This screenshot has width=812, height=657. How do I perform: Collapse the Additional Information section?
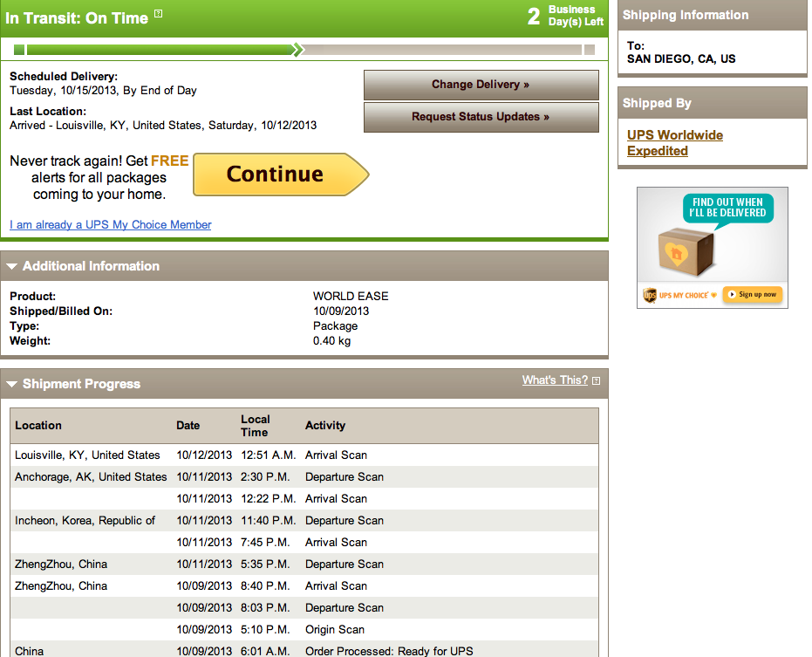12,266
